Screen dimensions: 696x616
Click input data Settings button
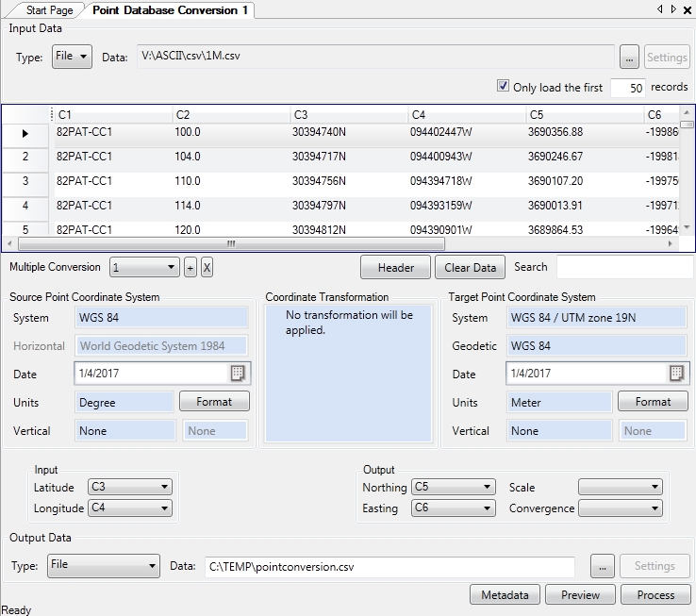click(667, 57)
